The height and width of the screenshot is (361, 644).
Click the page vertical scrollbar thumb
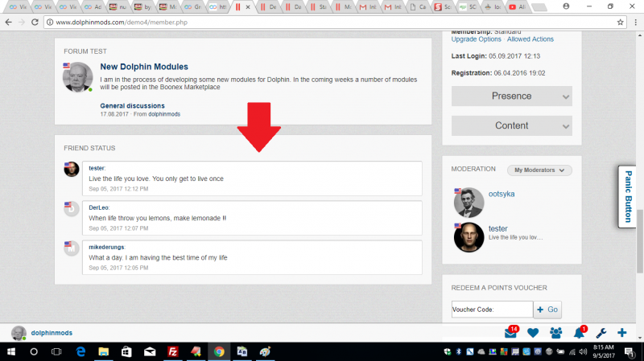(x=640, y=241)
